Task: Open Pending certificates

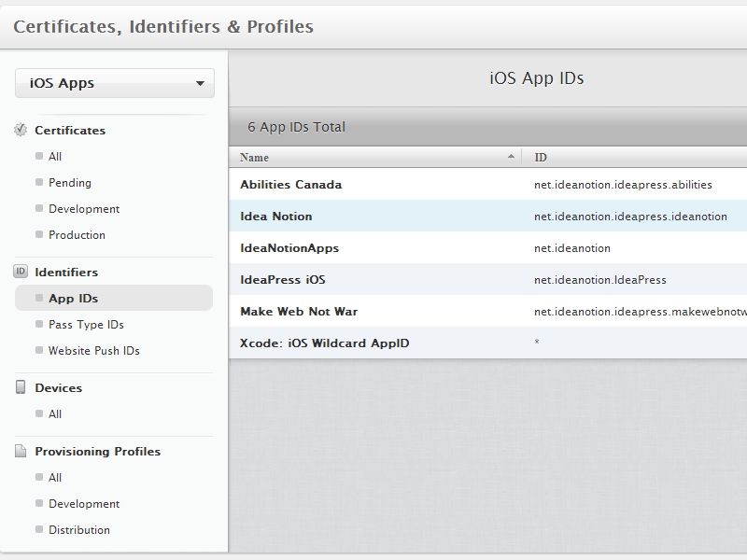Action: [x=69, y=182]
